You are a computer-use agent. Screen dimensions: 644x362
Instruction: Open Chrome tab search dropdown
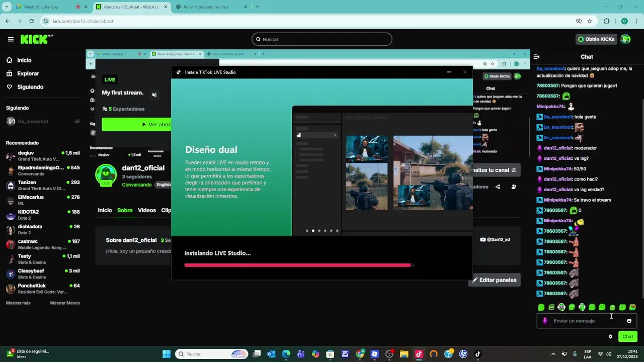pyautogui.click(x=7, y=7)
